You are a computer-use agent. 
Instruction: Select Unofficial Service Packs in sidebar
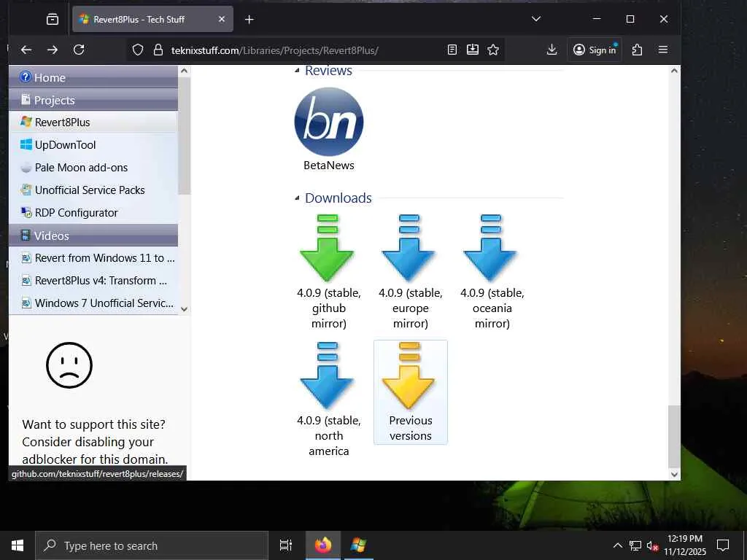click(x=93, y=190)
